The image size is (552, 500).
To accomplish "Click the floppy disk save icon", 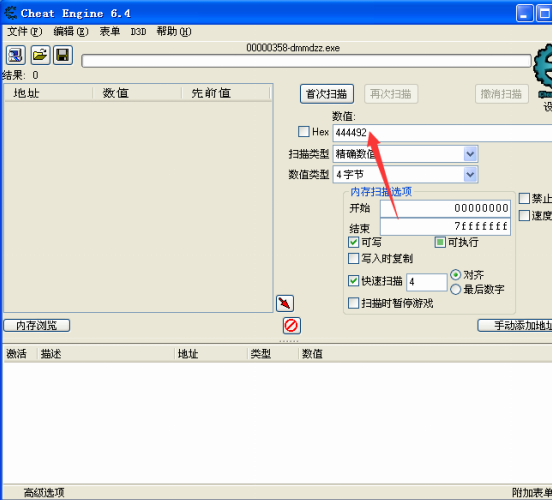I will pyautogui.click(x=63, y=55).
